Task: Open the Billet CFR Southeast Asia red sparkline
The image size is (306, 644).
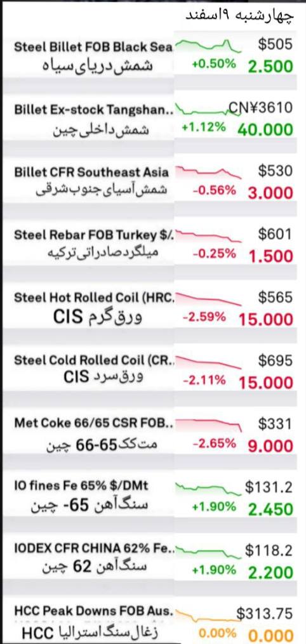Action: tap(209, 172)
